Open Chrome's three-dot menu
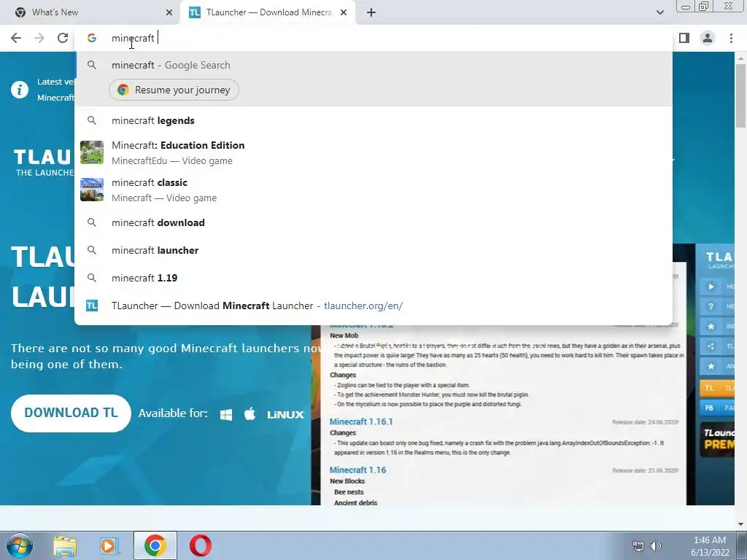 pyautogui.click(x=731, y=38)
